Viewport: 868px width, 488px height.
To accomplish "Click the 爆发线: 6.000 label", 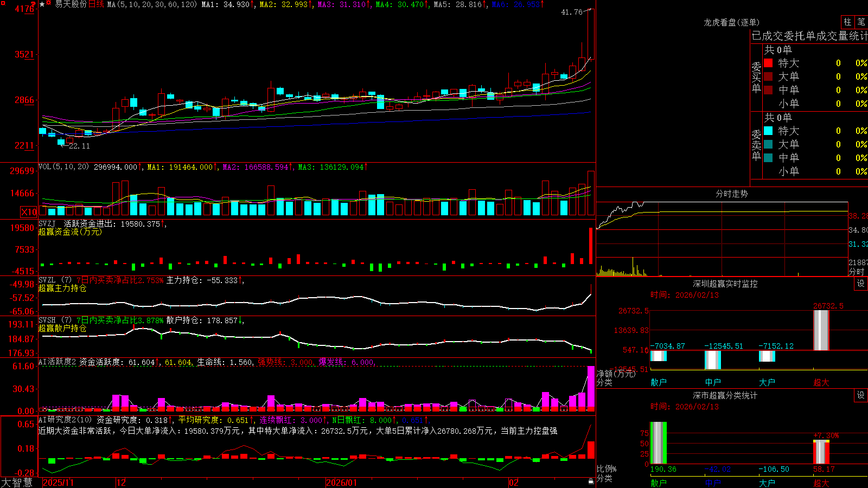I will click(346, 362).
